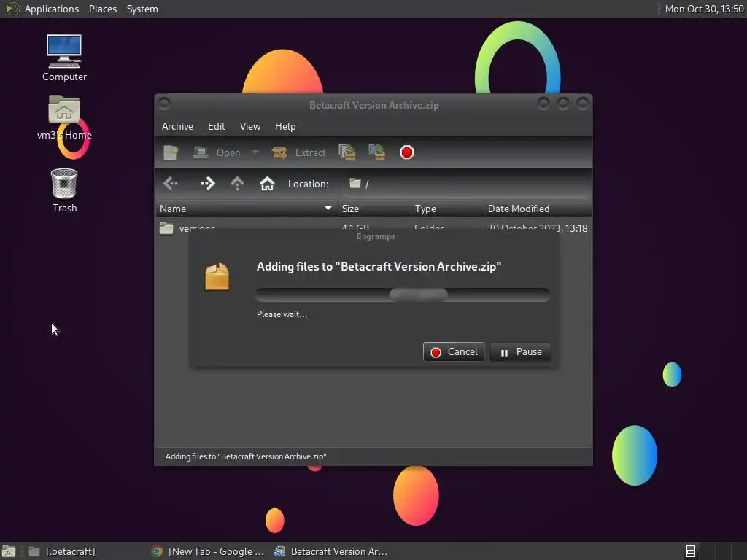Open the Applications menu in the top panel
This screenshot has height=560, width=747.
(52, 9)
